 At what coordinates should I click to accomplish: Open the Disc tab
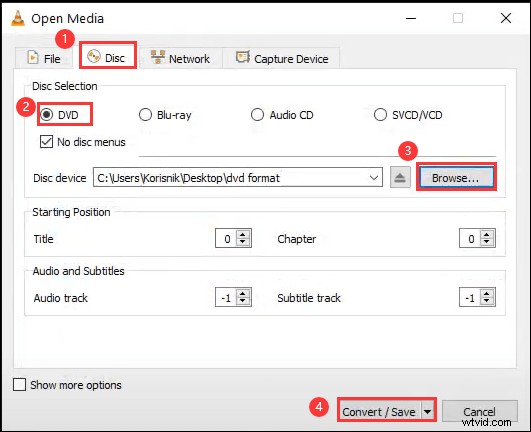click(108, 56)
